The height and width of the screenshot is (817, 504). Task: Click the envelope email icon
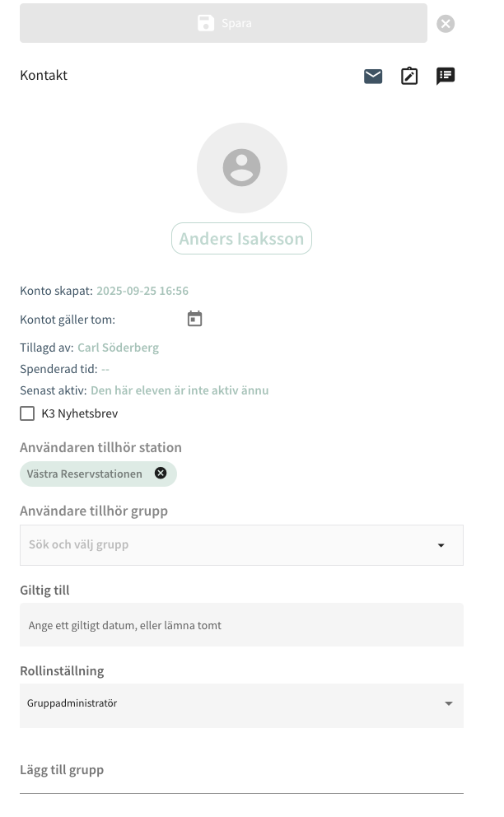click(x=373, y=77)
